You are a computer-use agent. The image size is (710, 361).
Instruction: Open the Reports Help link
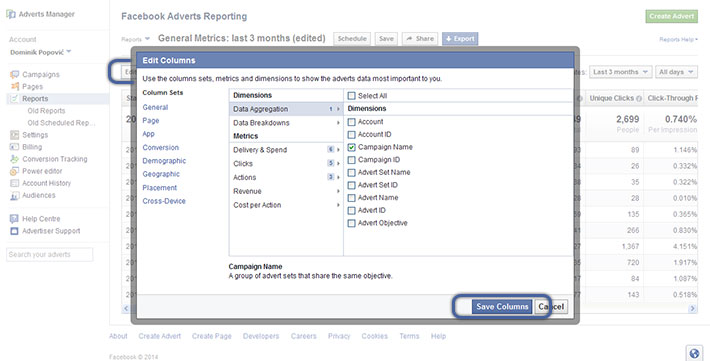pyautogui.click(x=678, y=40)
